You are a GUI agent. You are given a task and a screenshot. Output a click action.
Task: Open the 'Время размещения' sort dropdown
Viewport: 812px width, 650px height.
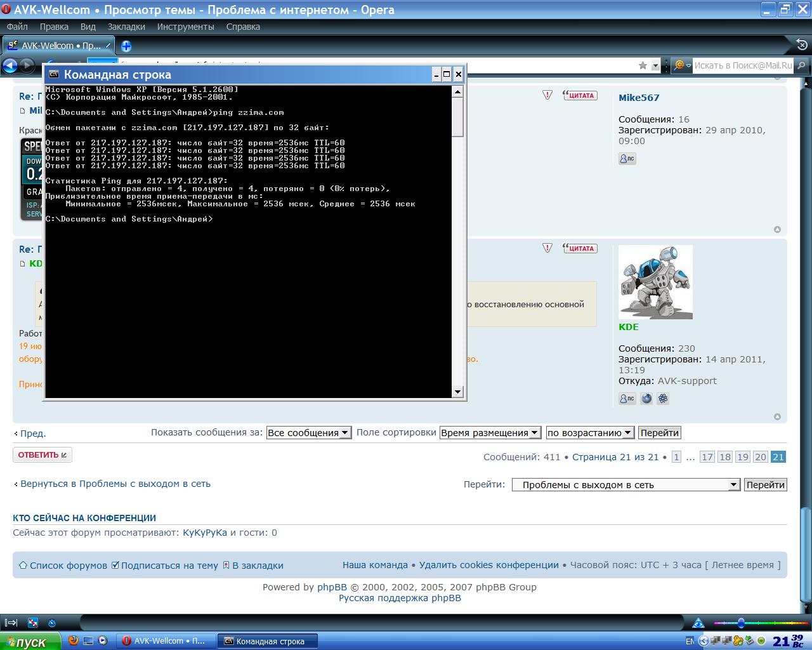[x=490, y=433]
